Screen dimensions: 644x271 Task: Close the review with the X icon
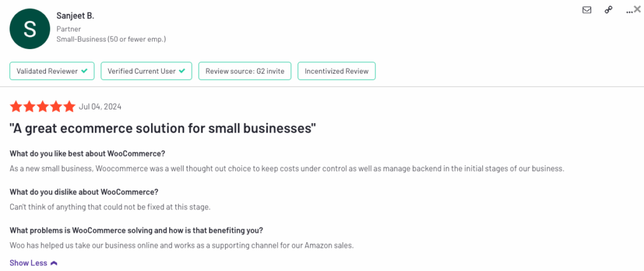[637, 10]
